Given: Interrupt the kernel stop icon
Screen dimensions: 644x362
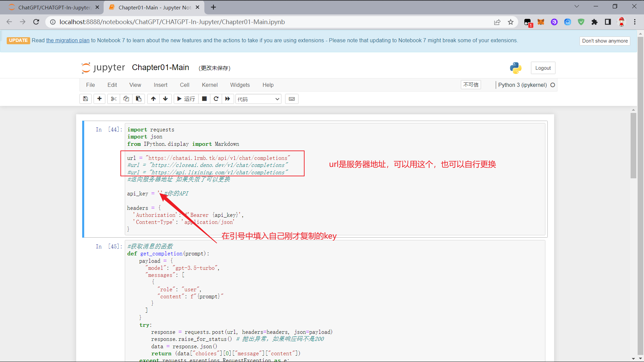Looking at the screenshot, I should click(x=204, y=99).
